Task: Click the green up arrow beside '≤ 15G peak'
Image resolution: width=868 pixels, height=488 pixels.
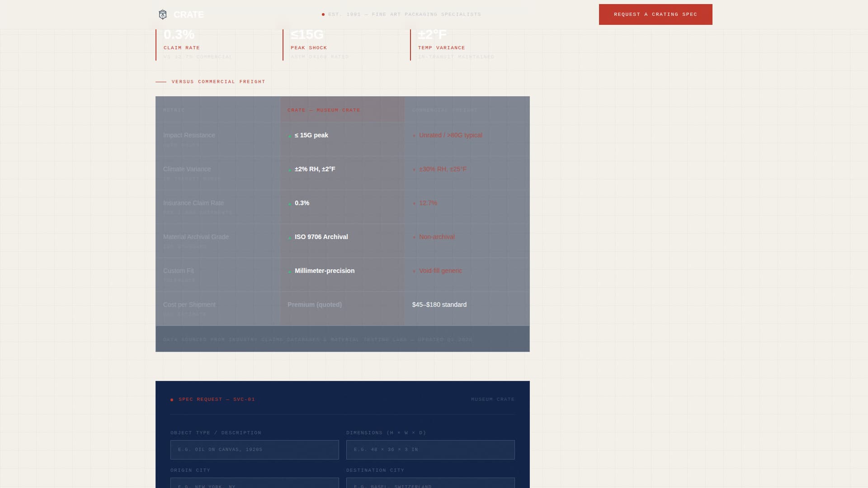Action: tap(290, 136)
